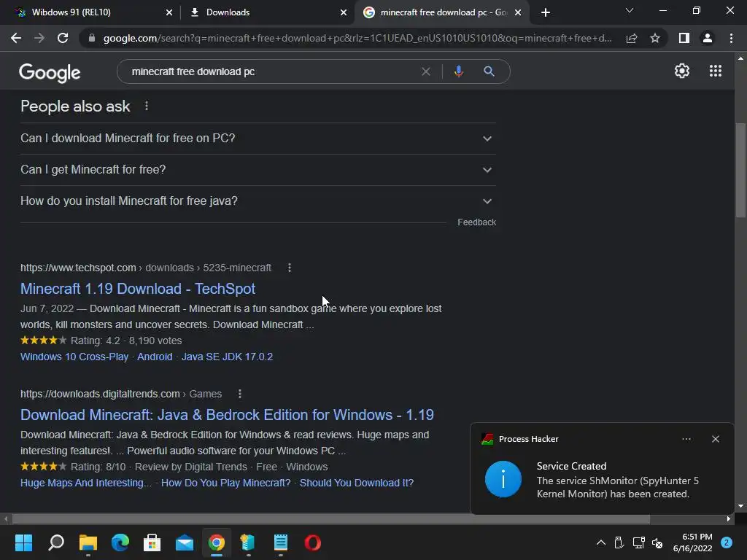Open the Chrome profile menu
The width and height of the screenshot is (747, 560).
point(708,38)
